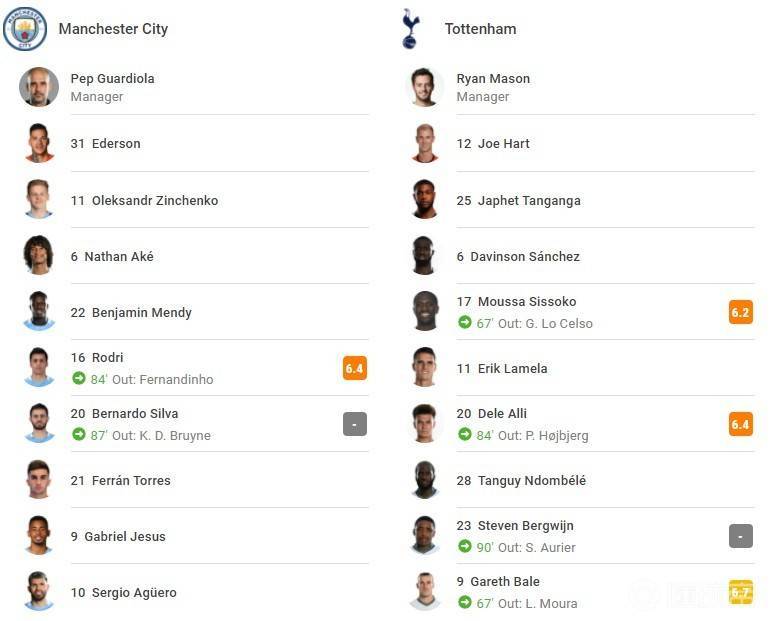Click the substitution arrow under Steven Bergwijn
The height and width of the screenshot is (621, 771).
[x=465, y=546]
